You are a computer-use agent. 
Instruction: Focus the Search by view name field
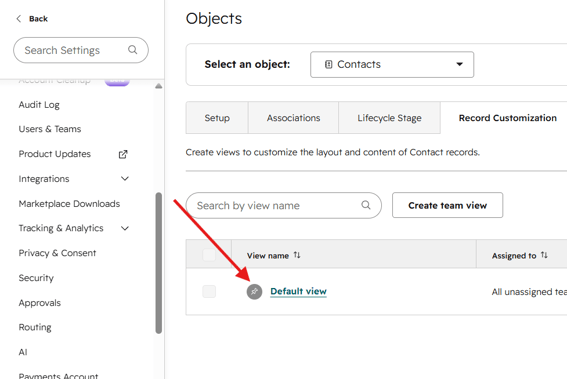[x=284, y=205]
